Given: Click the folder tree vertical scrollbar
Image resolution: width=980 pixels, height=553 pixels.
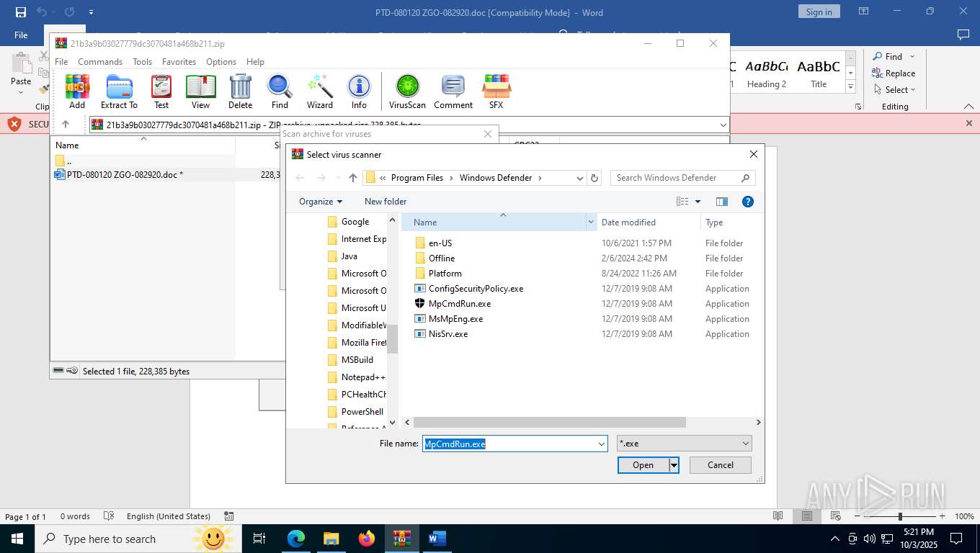Looking at the screenshot, I should pos(393,338).
